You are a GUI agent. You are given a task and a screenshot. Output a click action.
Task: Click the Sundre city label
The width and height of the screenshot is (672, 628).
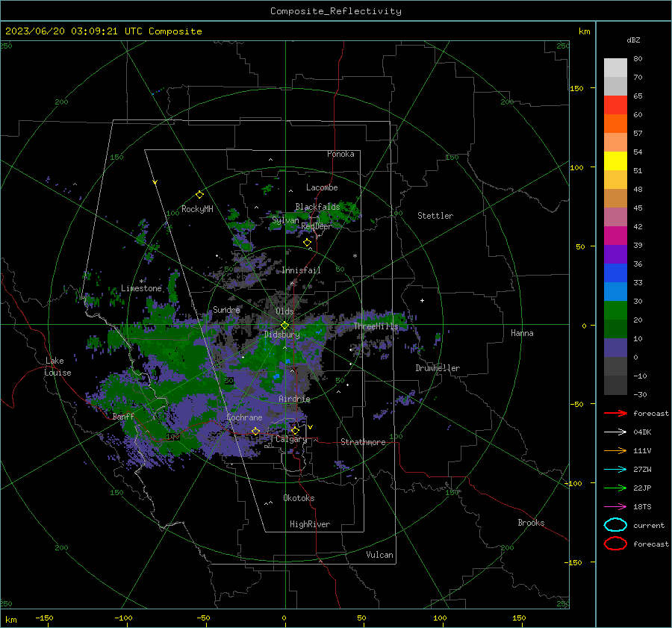tap(226, 309)
